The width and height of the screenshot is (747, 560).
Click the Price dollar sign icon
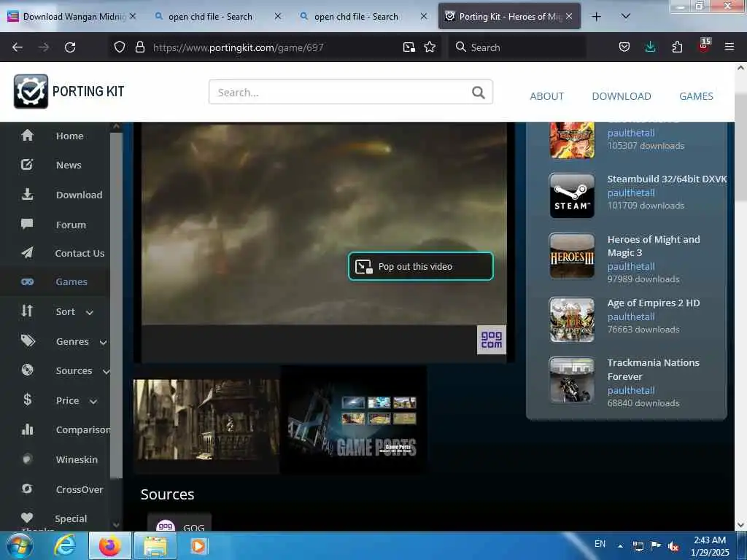coord(28,400)
